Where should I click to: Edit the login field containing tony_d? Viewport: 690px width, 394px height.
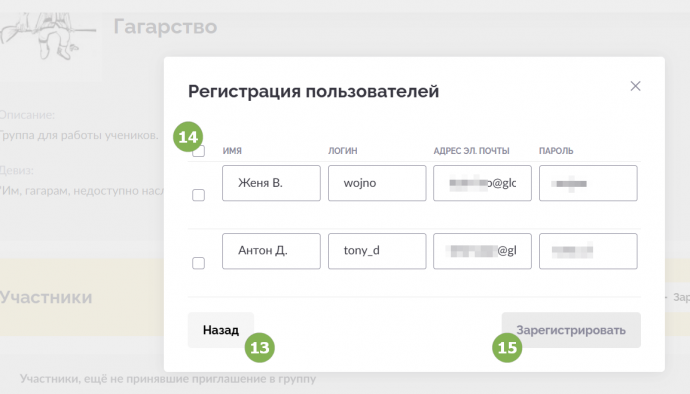coord(377,251)
